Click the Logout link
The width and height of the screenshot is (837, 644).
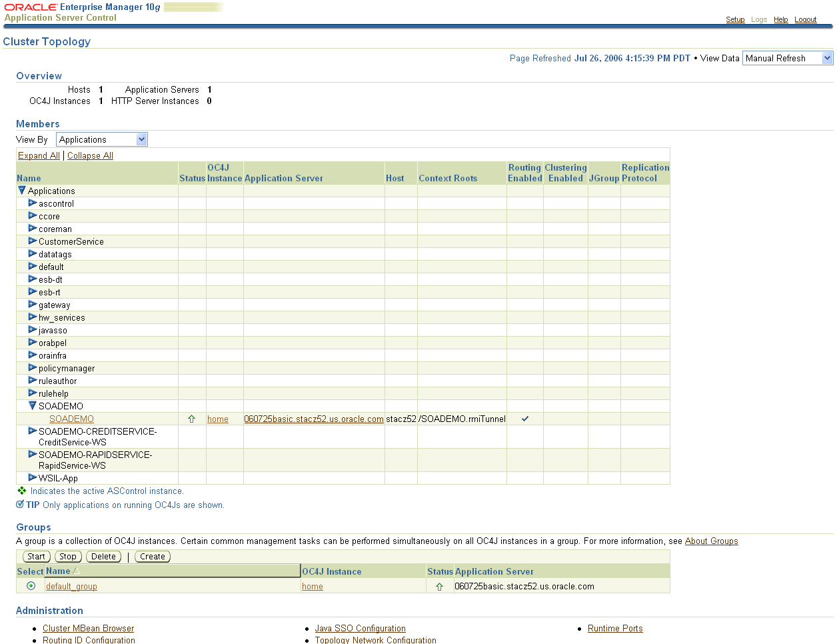805,19
